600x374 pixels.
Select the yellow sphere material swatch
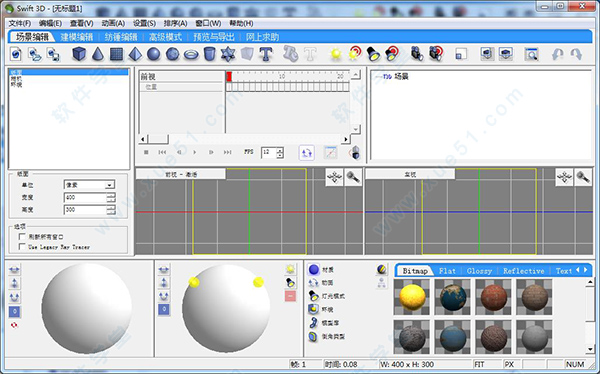pyautogui.click(x=412, y=297)
